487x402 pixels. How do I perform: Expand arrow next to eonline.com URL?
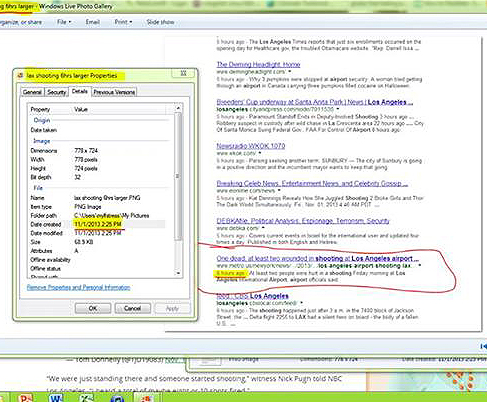[279, 191]
